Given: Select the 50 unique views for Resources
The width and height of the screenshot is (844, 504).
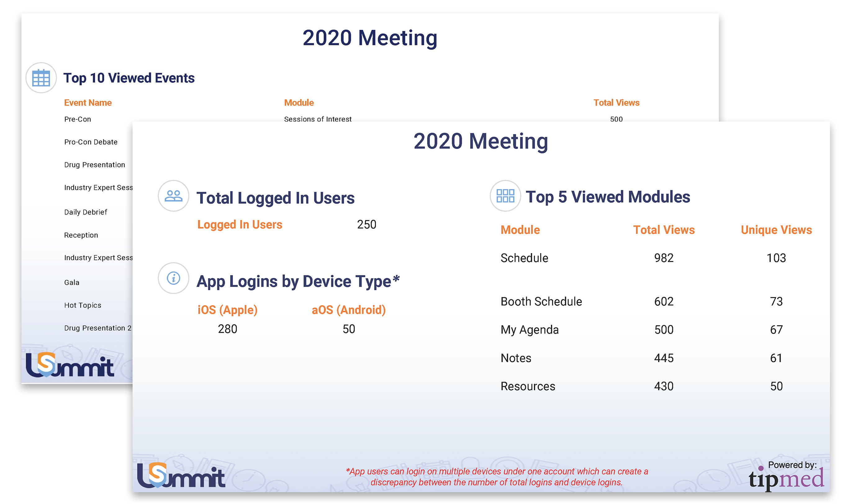Looking at the screenshot, I should (776, 386).
